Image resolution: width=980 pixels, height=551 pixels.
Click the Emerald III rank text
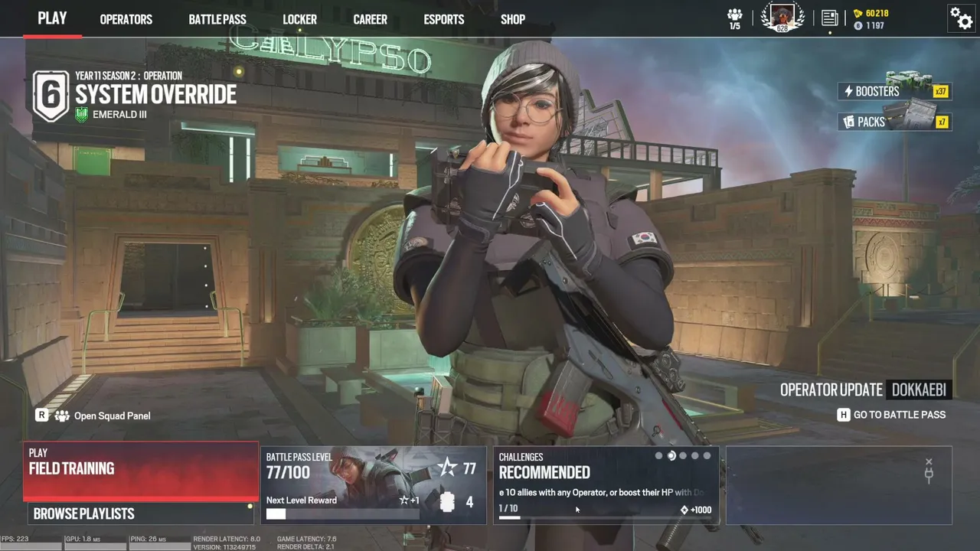119,115
